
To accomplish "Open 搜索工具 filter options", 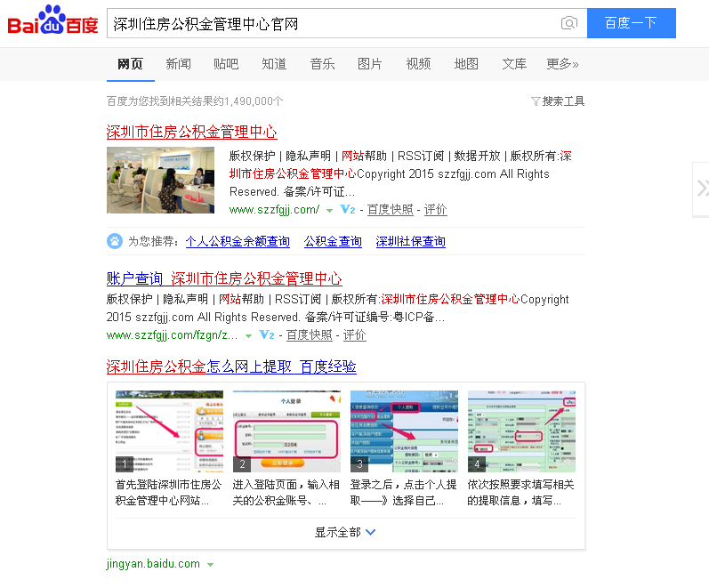I will coord(558,101).
